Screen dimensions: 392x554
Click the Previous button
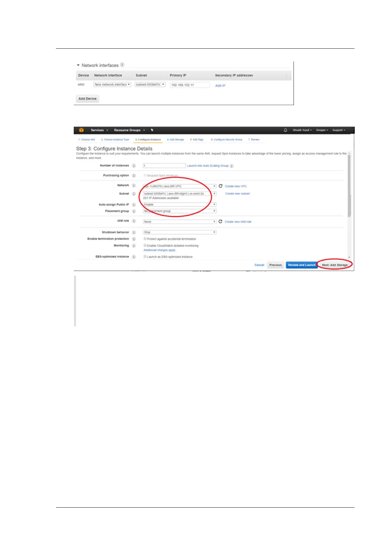coord(275,265)
